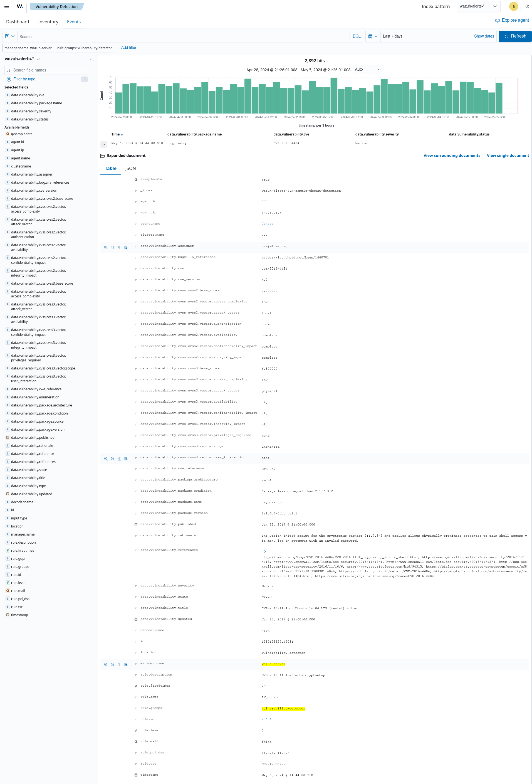Toggle column in table for manager.name field

click(119, 664)
